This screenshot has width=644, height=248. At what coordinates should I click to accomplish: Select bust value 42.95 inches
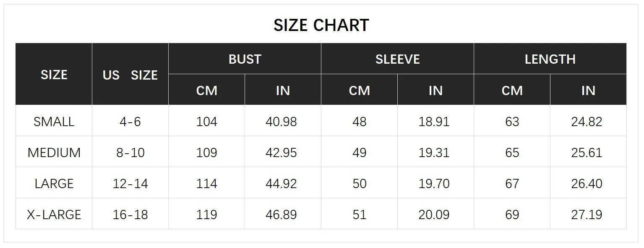pyautogui.click(x=281, y=152)
